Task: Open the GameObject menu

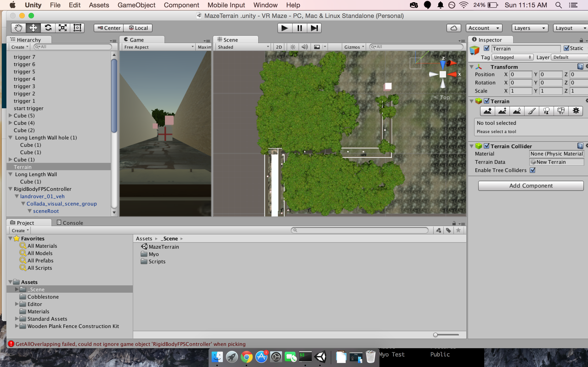Action: [x=136, y=5]
